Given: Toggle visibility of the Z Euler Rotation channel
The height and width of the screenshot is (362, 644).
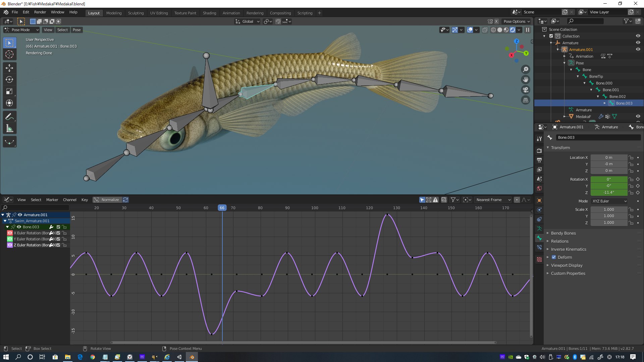Looking at the screenshot, I should click(10, 245).
